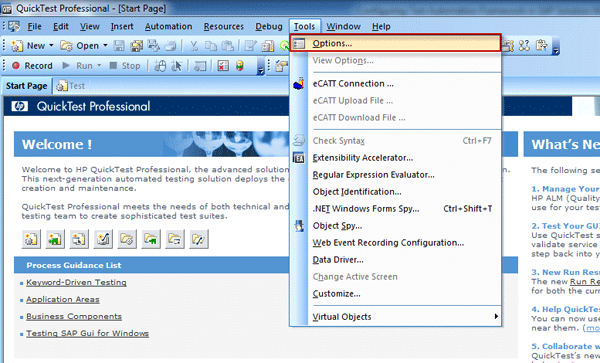Expand the Open button dropdown arrow
This screenshot has height=363, width=600.
(105, 46)
